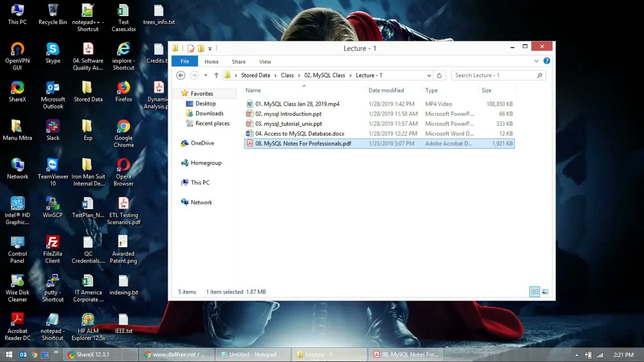Select Firefox desktop icon
644x362 pixels.
click(x=123, y=92)
